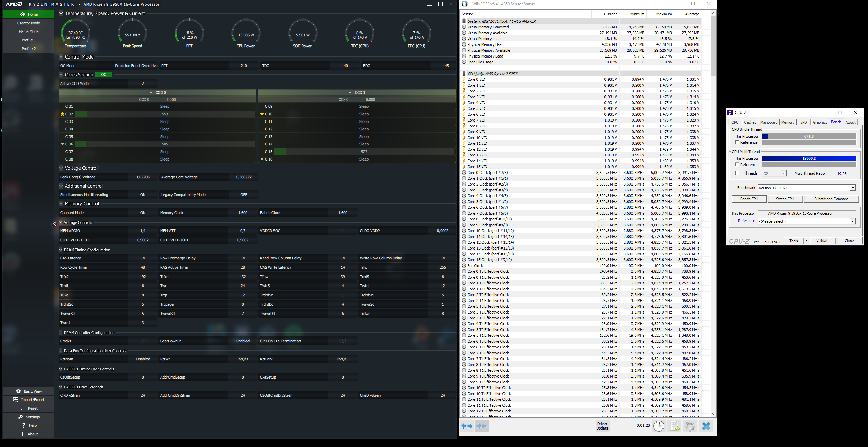Click the Core 0 VID voltage sensor icon
This screenshot has height=447, width=868.
pos(464,79)
